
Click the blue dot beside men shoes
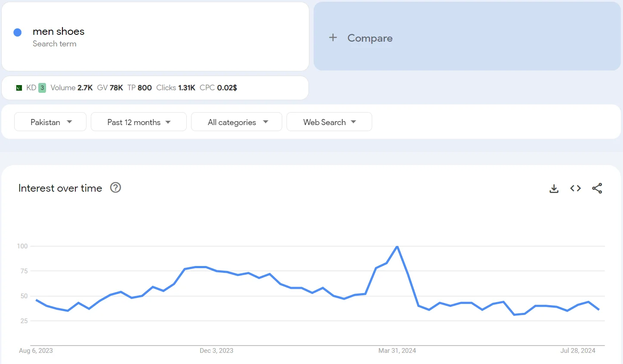(x=17, y=32)
